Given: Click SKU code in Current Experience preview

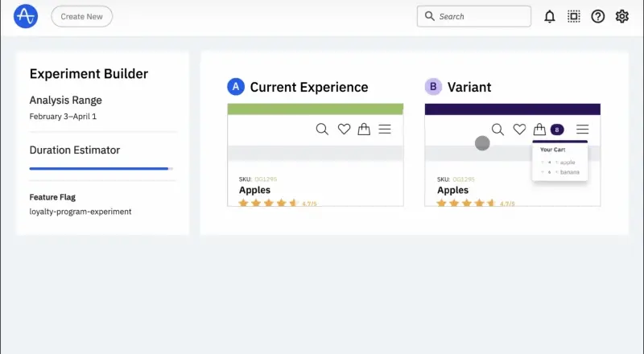Looking at the screenshot, I should [266, 179].
